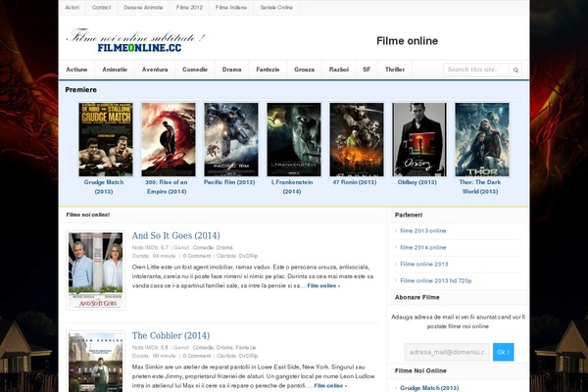Open the 300: Rise of an Empire poster

coord(169,139)
